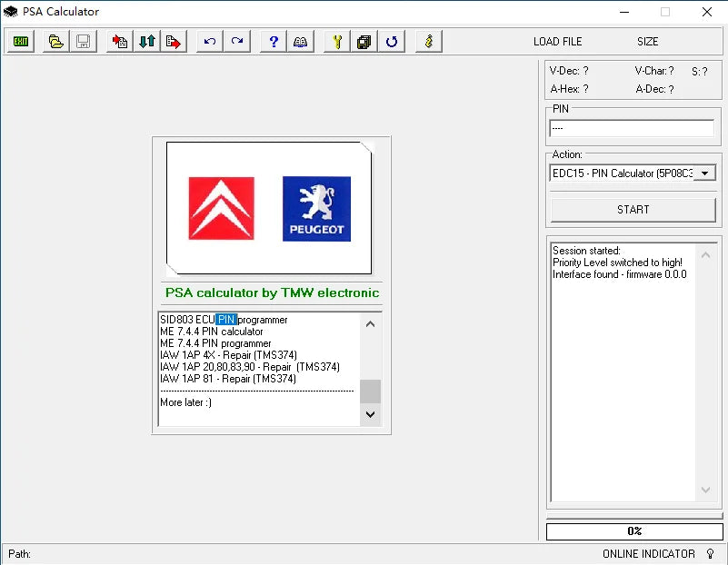Click the yellow info icon
Screen dimensions: 728x565
(x=429, y=42)
